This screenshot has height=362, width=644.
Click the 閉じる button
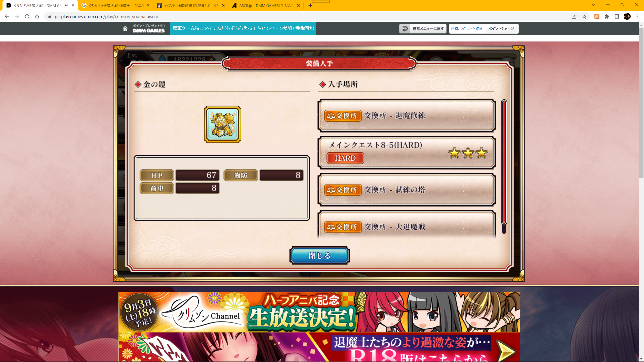point(319,256)
